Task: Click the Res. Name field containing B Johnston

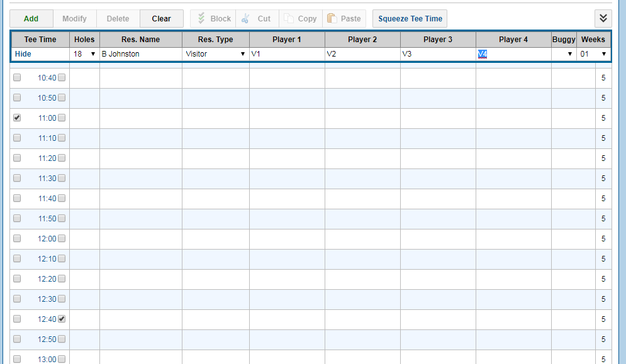Action: pos(141,54)
